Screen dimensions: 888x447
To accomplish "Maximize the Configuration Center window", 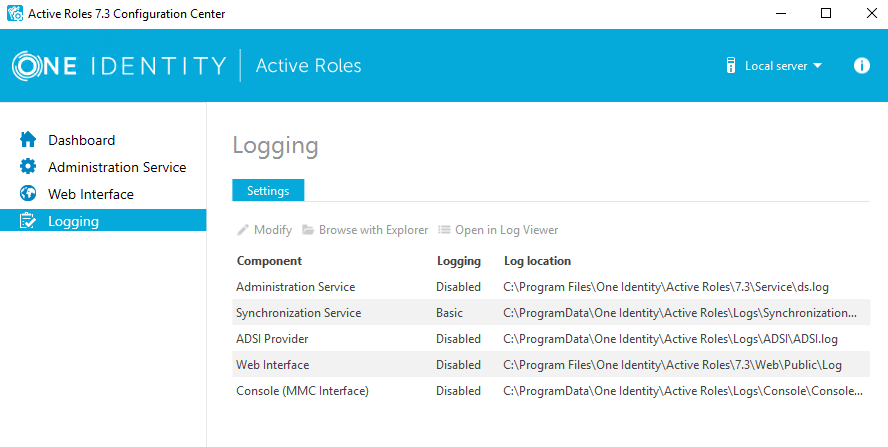I will tap(826, 13).
